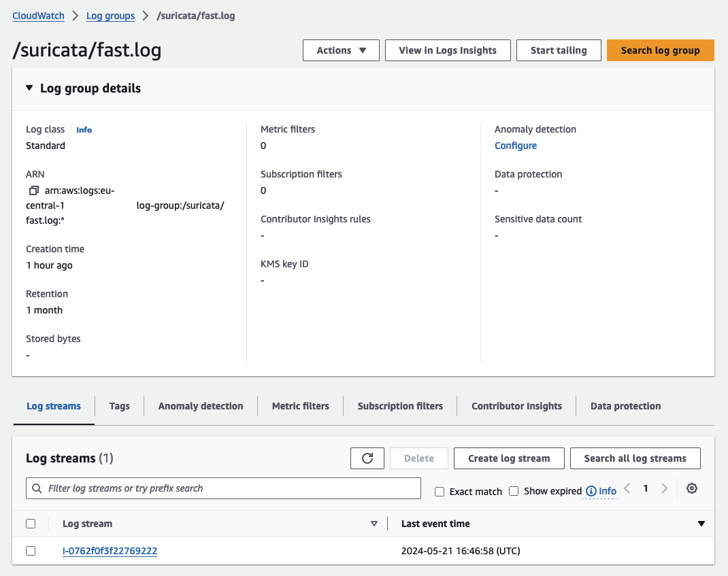This screenshot has height=576, width=728.
Task: Switch to the Subscription filters tab
Action: click(400, 406)
